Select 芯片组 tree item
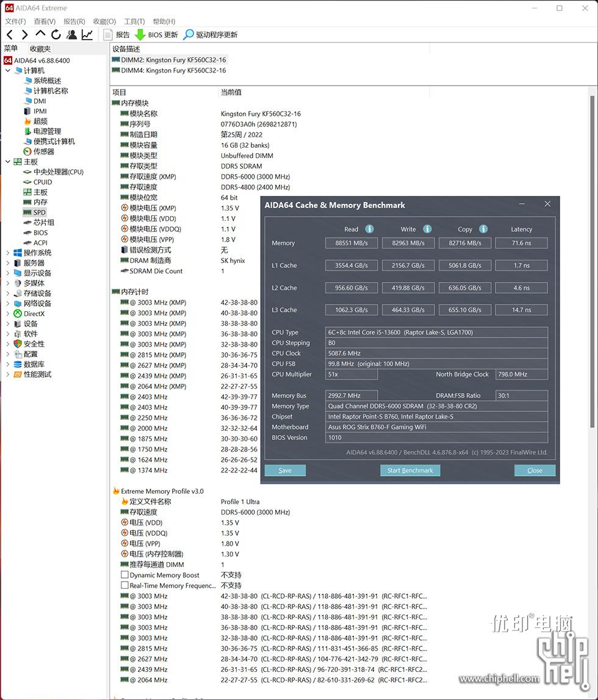The image size is (598, 700). (x=39, y=222)
